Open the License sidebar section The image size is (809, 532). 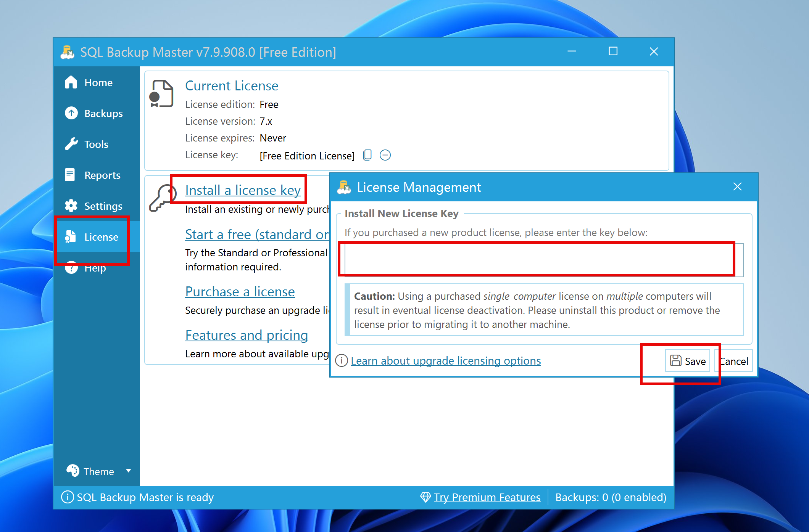click(x=101, y=237)
